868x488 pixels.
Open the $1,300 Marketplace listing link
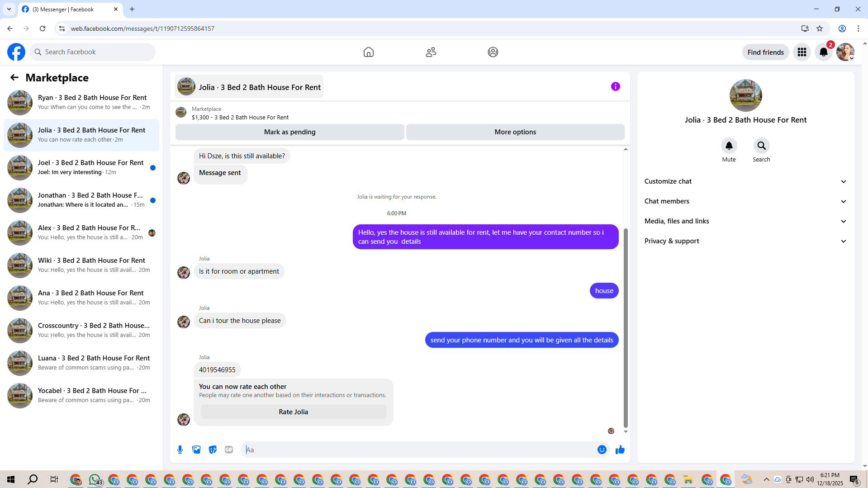[x=240, y=118]
